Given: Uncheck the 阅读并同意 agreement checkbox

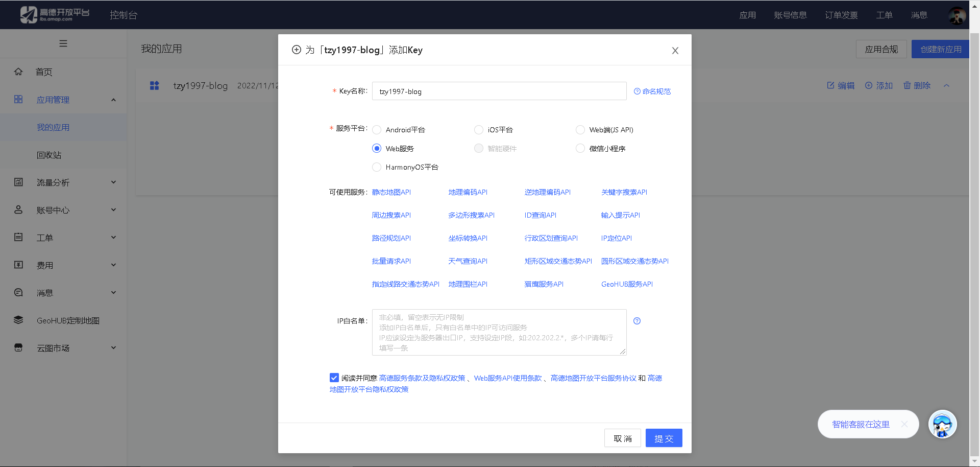Looking at the screenshot, I should tap(334, 378).
